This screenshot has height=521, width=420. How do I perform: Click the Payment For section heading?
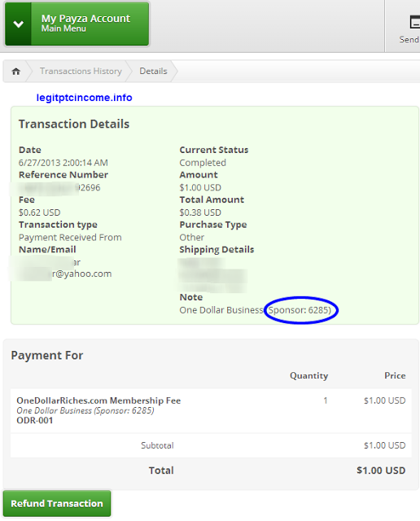(47, 355)
